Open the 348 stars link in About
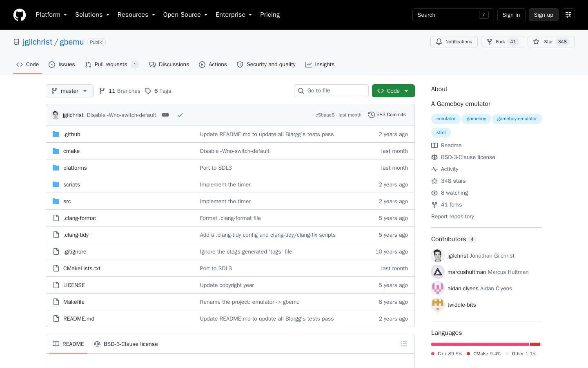 tap(448, 181)
